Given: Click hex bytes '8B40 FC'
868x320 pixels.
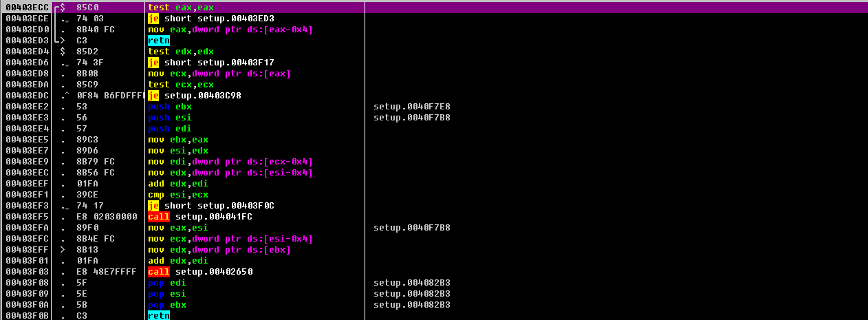Looking at the screenshot, I should [x=96, y=30].
